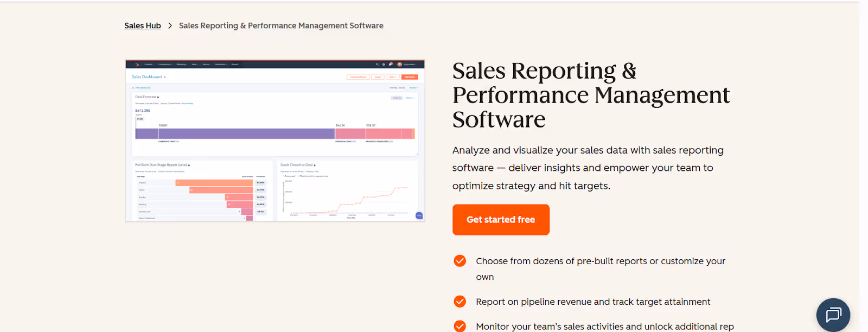868x332 pixels.
Task: Click text Choose from dozens of pre-built reports
Action: coord(601,269)
